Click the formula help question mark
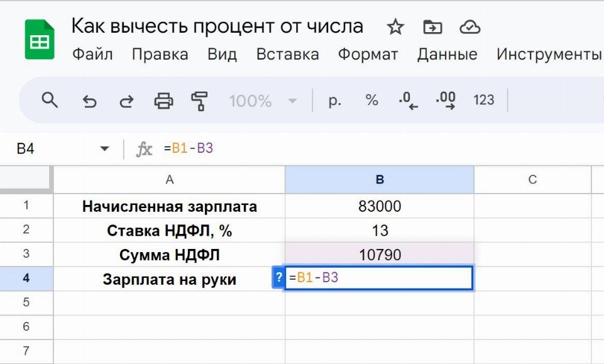The width and height of the screenshot is (604, 364). pos(278,277)
